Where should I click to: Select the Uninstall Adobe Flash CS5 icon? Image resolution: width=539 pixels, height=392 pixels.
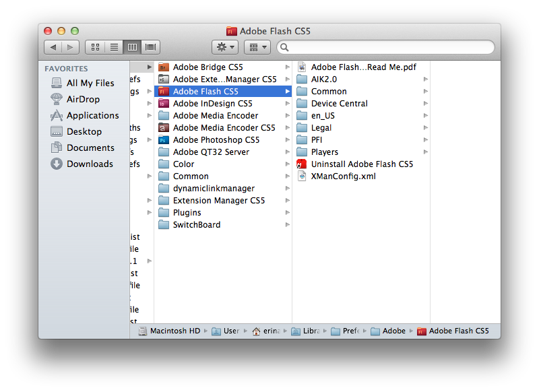[x=301, y=164]
